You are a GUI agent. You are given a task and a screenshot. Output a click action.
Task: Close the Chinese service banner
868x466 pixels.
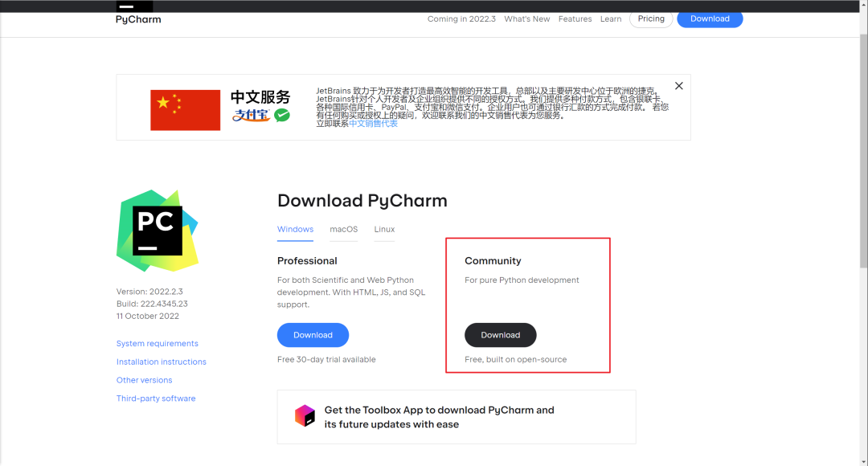pyautogui.click(x=678, y=86)
